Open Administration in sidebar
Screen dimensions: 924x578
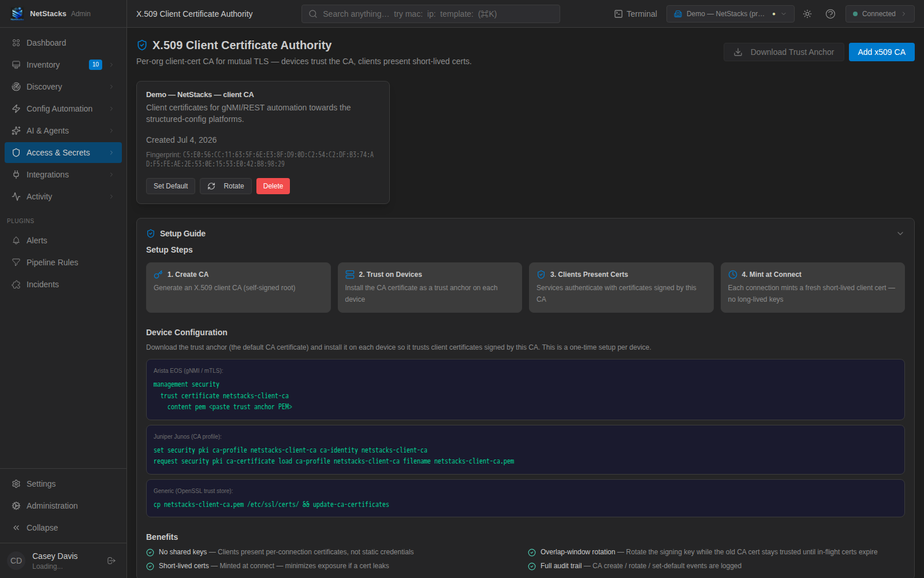pyautogui.click(x=63, y=506)
